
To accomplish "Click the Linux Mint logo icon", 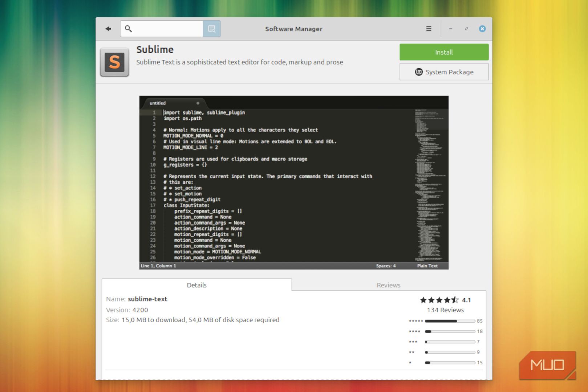I will click(419, 72).
